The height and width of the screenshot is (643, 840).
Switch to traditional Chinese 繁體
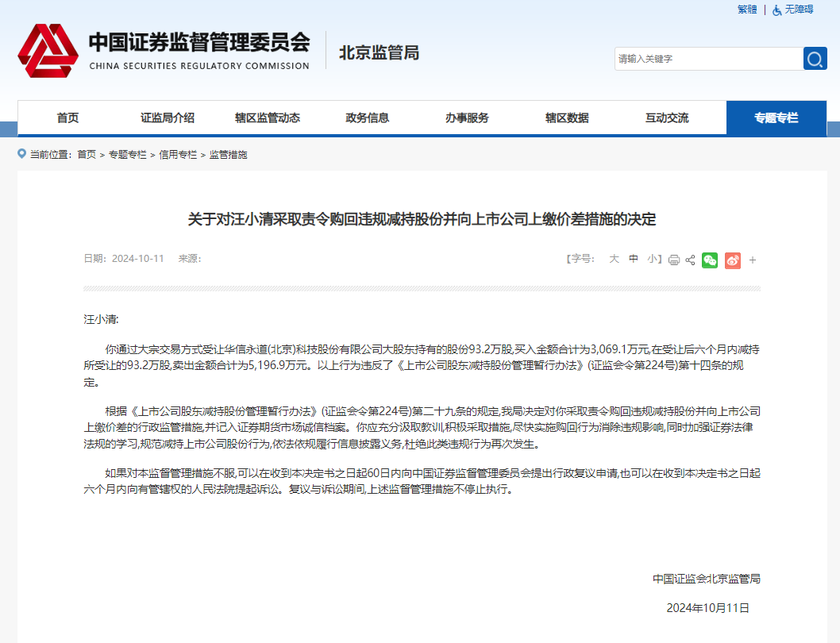tap(747, 10)
